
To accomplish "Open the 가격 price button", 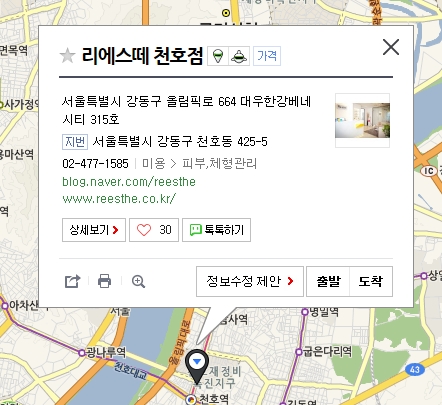I will [267, 56].
